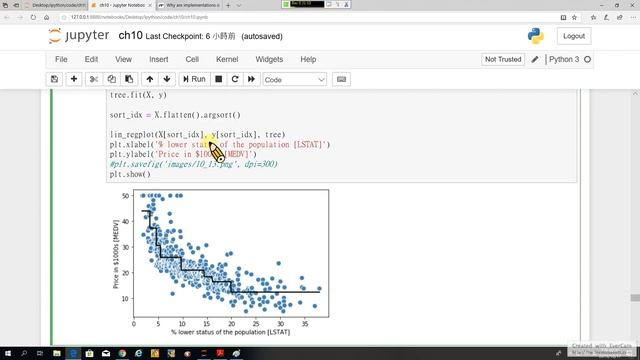Open the Help menu
The width and height of the screenshot is (640, 360).
(x=308, y=59)
